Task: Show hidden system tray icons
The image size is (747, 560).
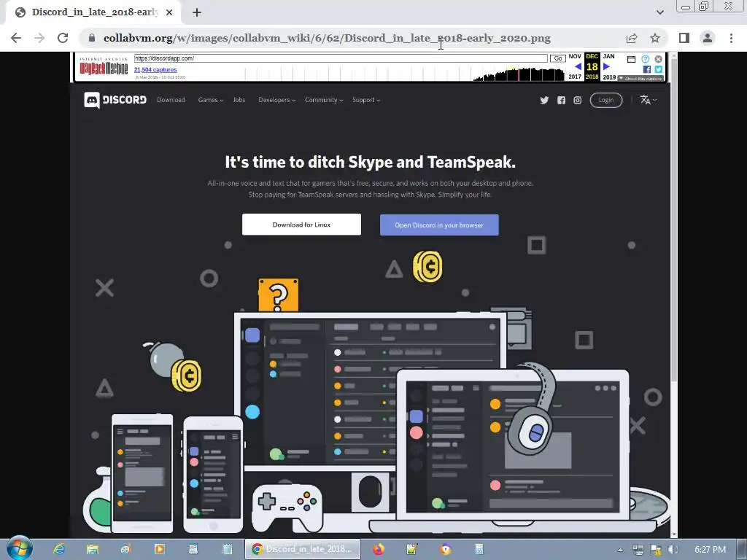Action: pyautogui.click(x=620, y=550)
